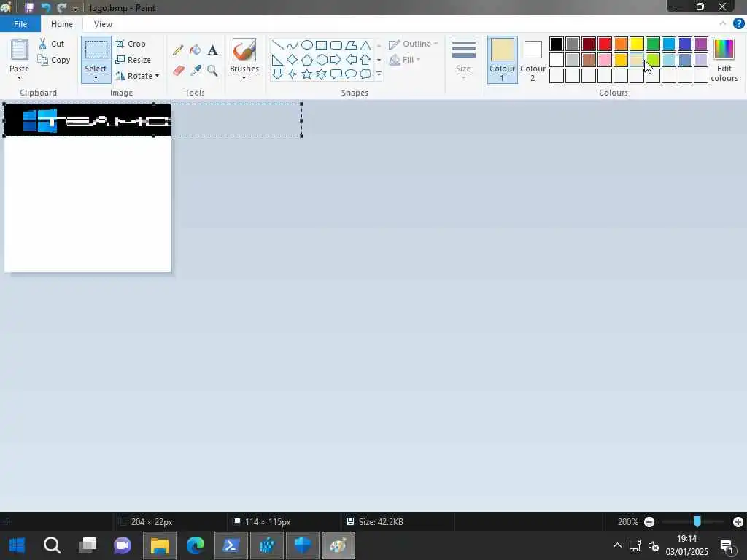Select the Right arrow shape
747x560 pixels.
click(336, 60)
